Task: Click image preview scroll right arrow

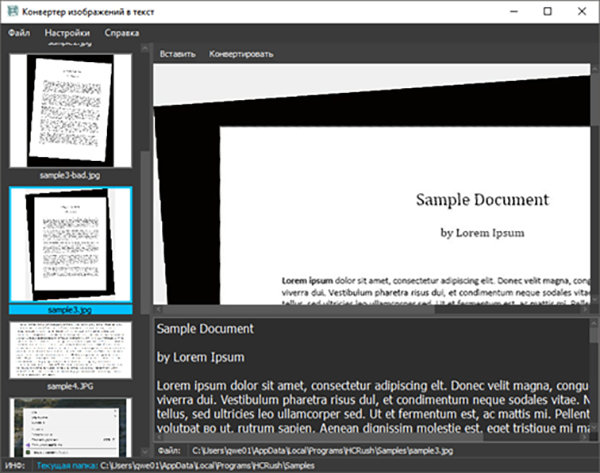Action: [585, 310]
